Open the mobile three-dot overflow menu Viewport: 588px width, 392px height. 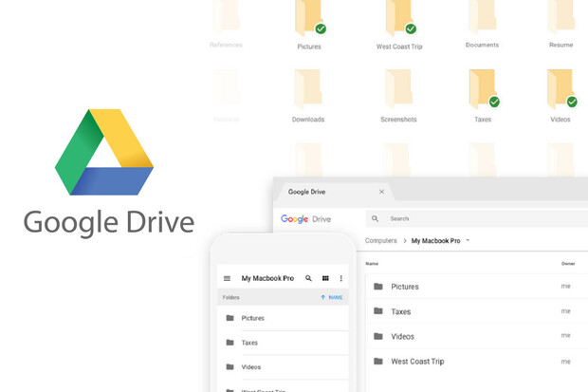tap(341, 279)
